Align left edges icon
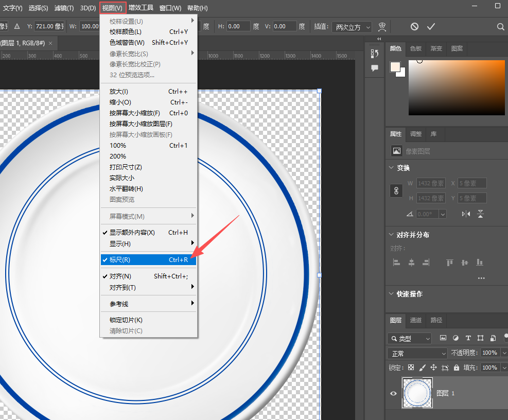 pos(396,262)
